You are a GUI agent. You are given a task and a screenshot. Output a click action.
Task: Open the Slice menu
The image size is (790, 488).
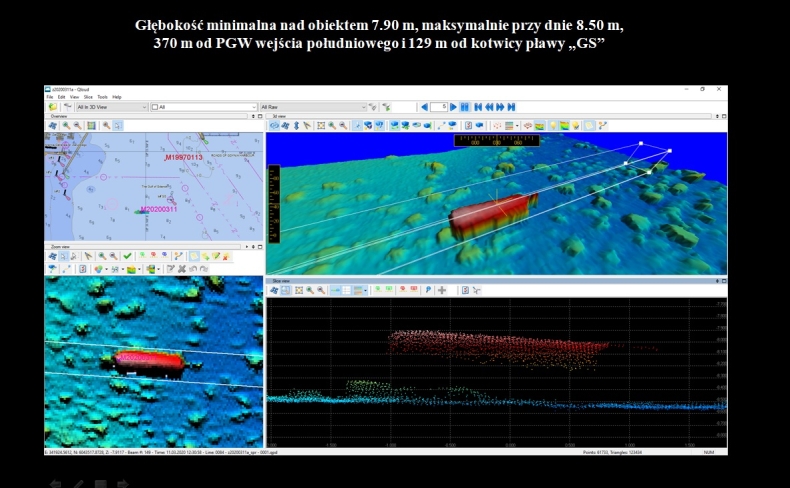coord(87,97)
